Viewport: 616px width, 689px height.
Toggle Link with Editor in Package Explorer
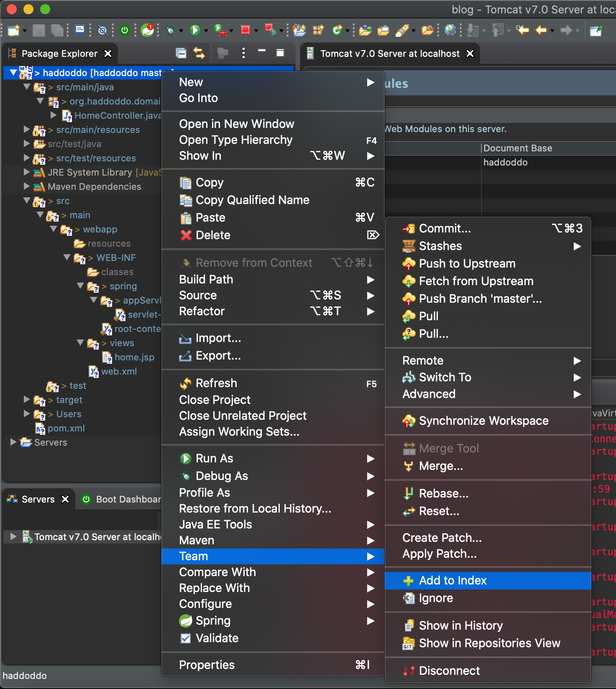[x=199, y=53]
